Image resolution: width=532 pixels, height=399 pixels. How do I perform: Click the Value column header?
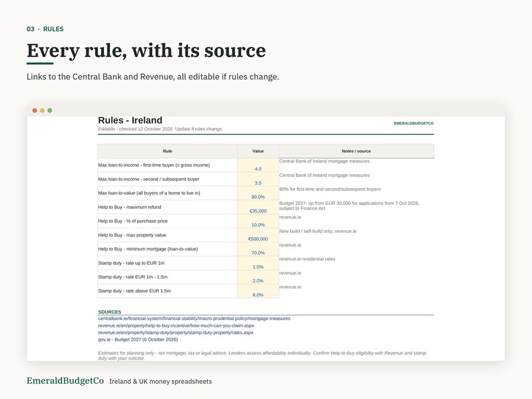(258, 151)
